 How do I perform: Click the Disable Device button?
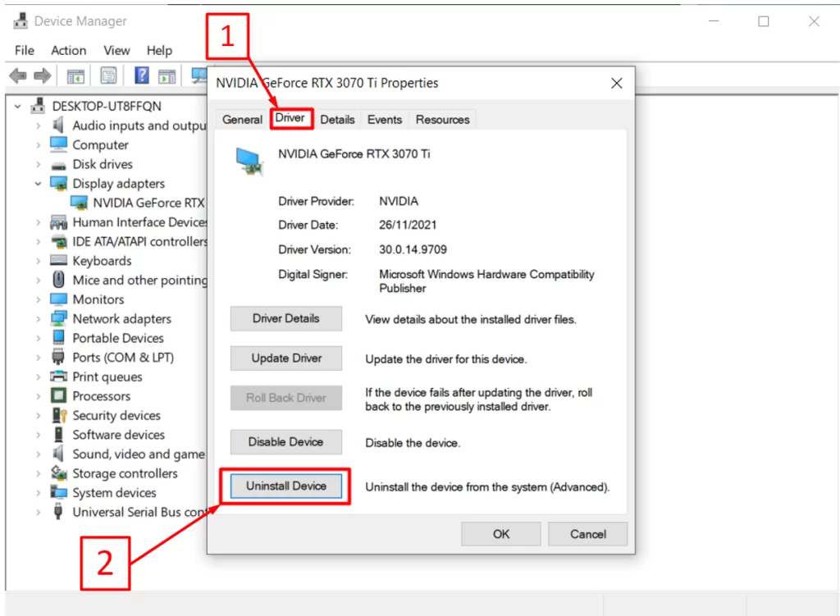point(286,442)
